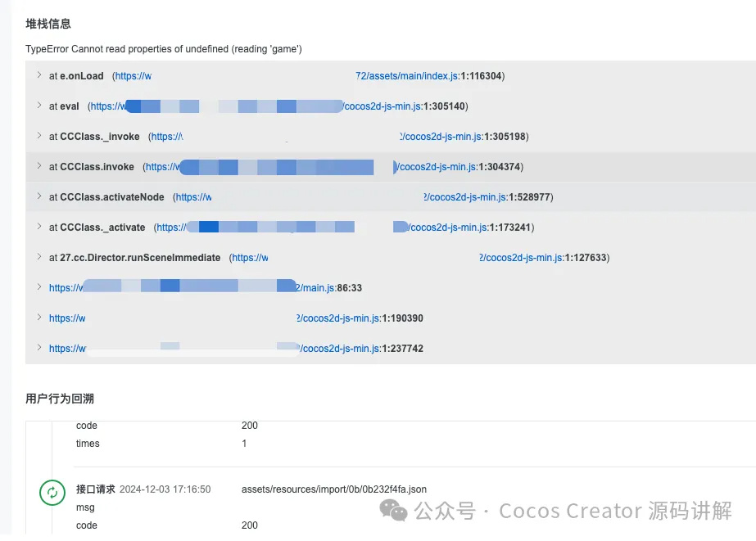Open the cocos2d-js-min.js link at 1:127633
Viewport: 756px width, 541px height.
coord(522,258)
